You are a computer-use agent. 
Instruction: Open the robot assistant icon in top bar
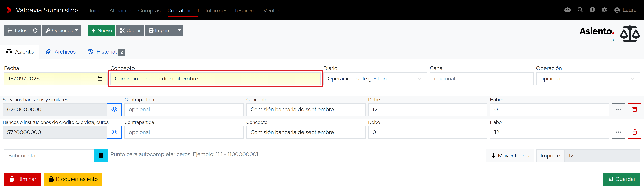[x=568, y=10]
